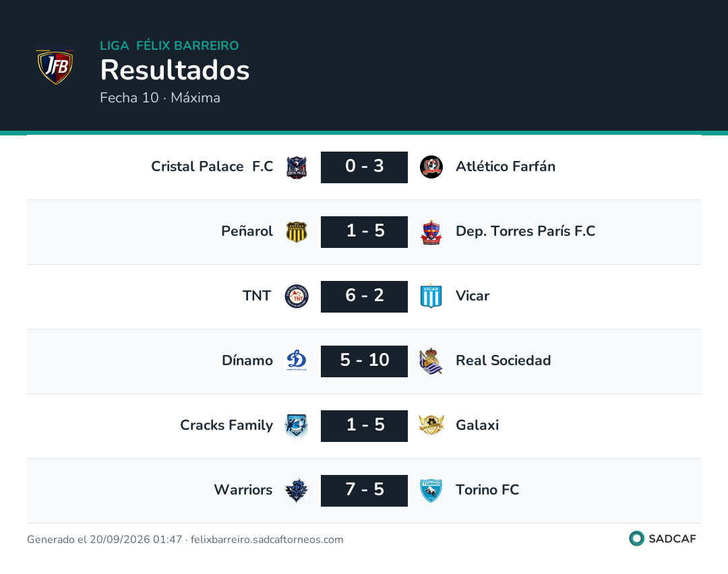Select the Dínamo blue D logo
This screenshot has height=574, width=728.
coord(297,360)
